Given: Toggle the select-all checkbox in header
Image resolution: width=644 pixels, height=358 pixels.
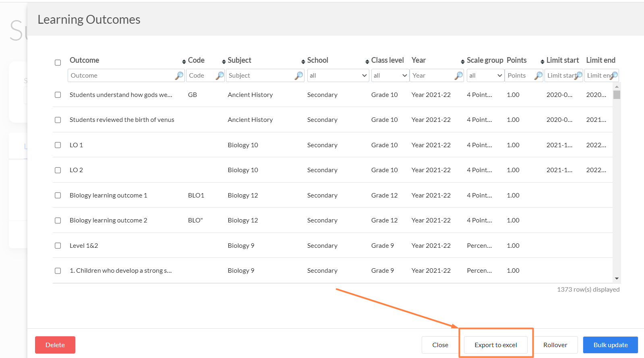Looking at the screenshot, I should pos(58,63).
